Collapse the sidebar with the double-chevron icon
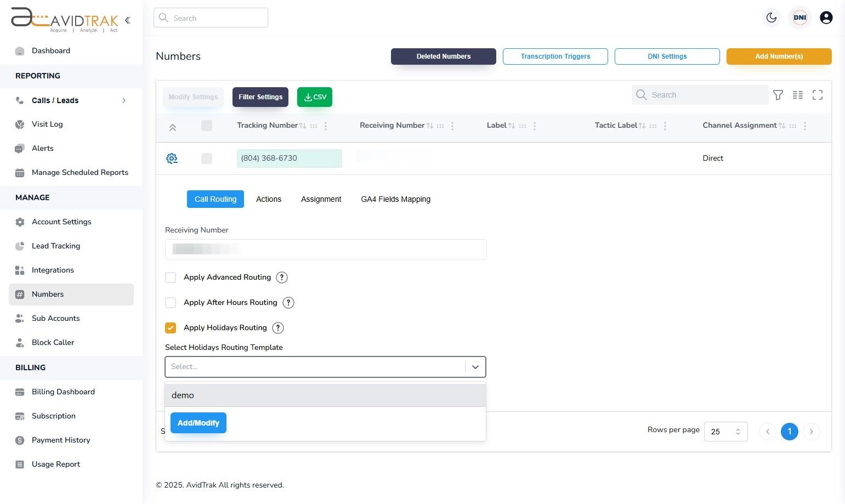The height and width of the screenshot is (504, 845). click(x=127, y=20)
